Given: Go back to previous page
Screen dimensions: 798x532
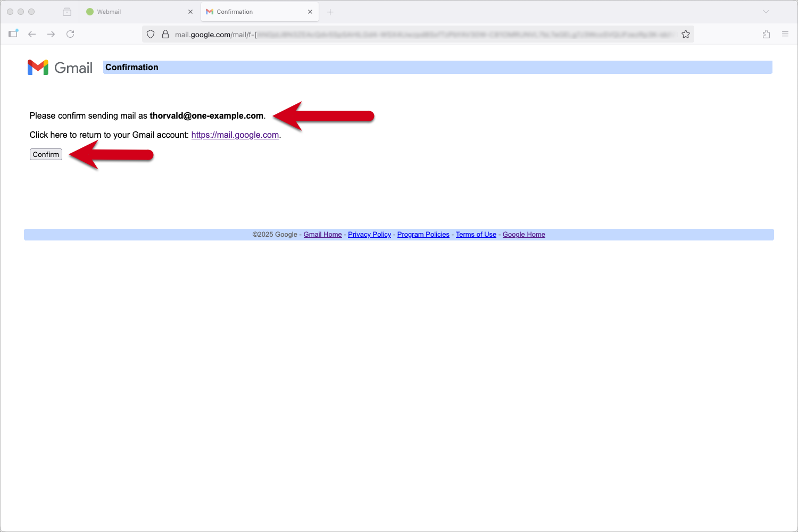Looking at the screenshot, I should pos(32,34).
